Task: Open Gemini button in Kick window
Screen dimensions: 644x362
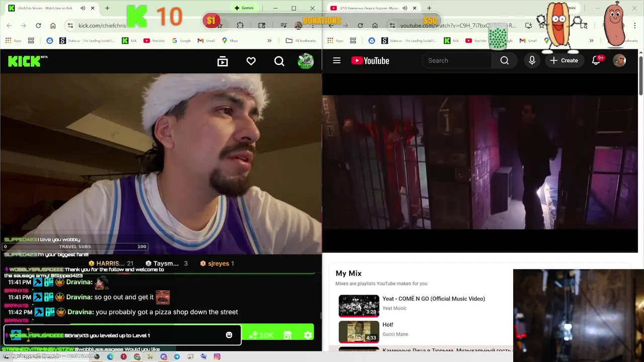Action: click(245, 8)
